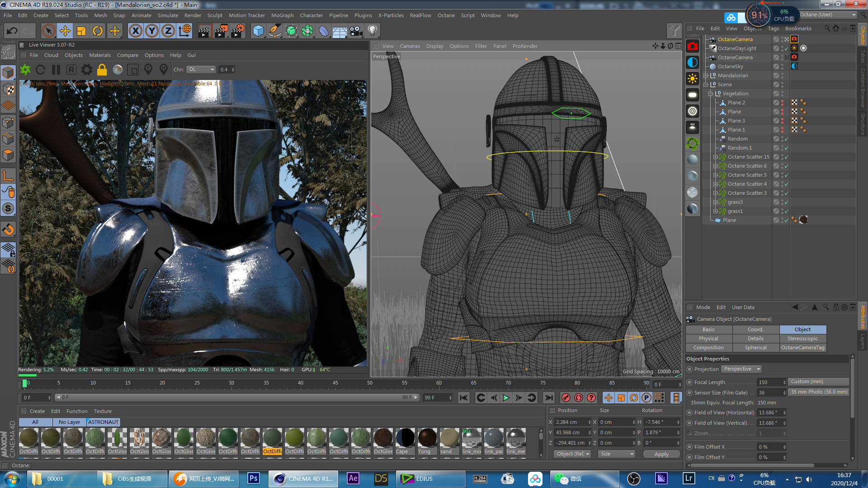Click the timeline frame 45 marker

[335, 383]
